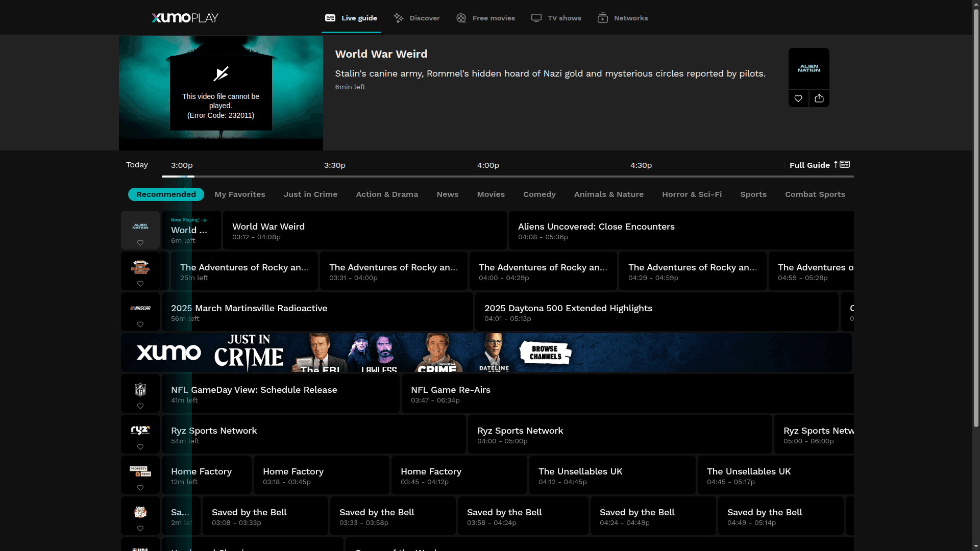Viewport: 980px width, 551px height.
Task: Filter guide by Horror & Sci-Fi
Action: (x=692, y=194)
